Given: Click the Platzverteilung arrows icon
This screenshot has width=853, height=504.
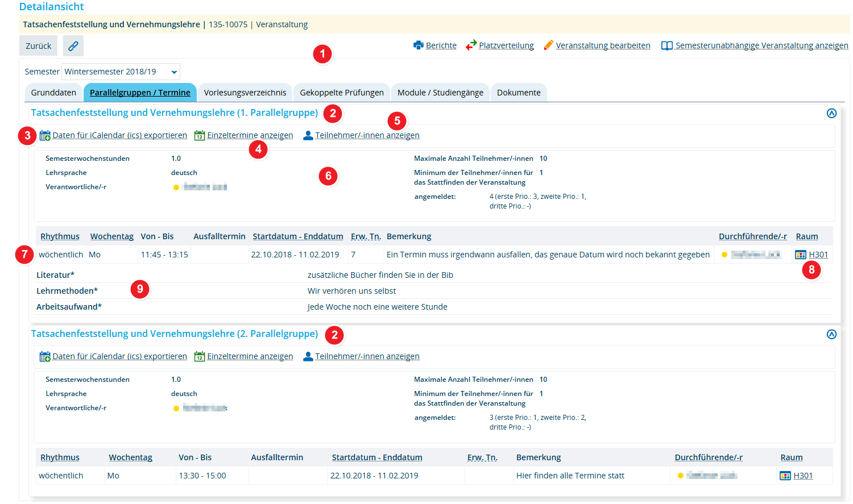Looking at the screenshot, I should [471, 45].
